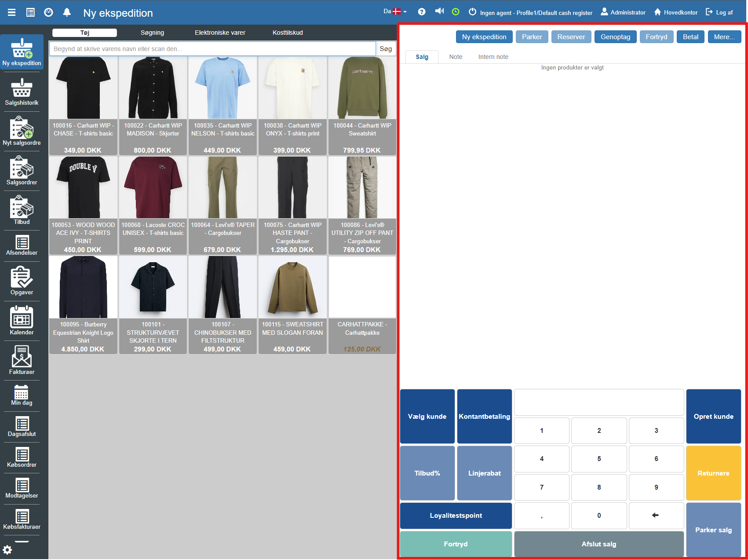
Task: Open Købsordrer in the sidebar
Action: point(22,458)
